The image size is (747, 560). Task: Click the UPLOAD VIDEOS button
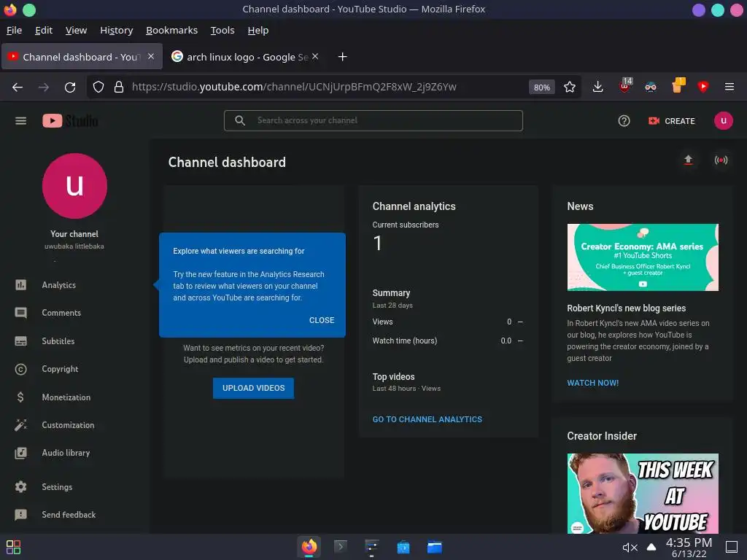click(x=253, y=388)
